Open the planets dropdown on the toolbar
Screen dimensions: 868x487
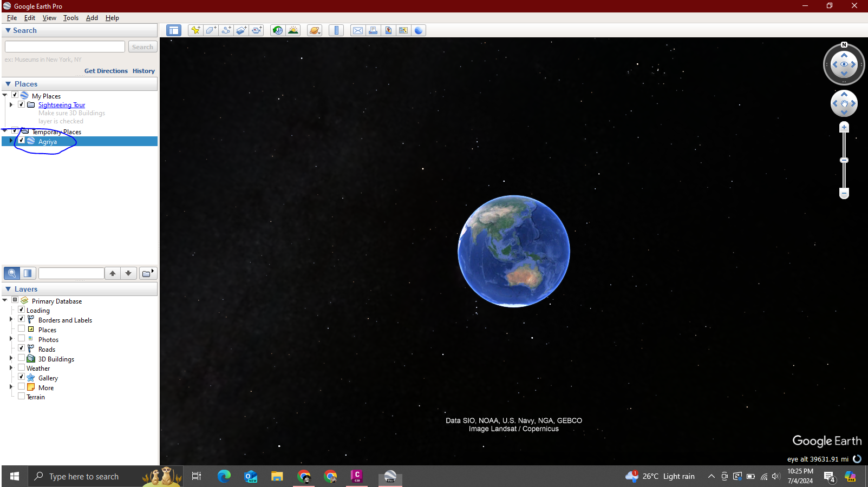coord(314,30)
